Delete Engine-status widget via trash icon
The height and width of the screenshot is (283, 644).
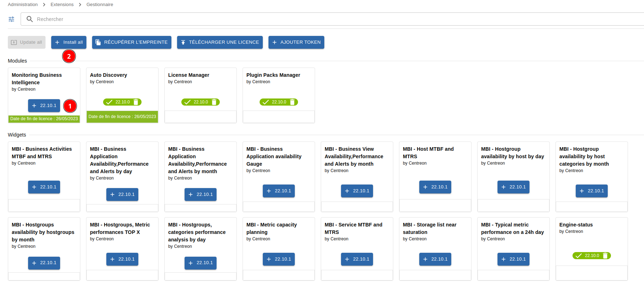coord(605,256)
